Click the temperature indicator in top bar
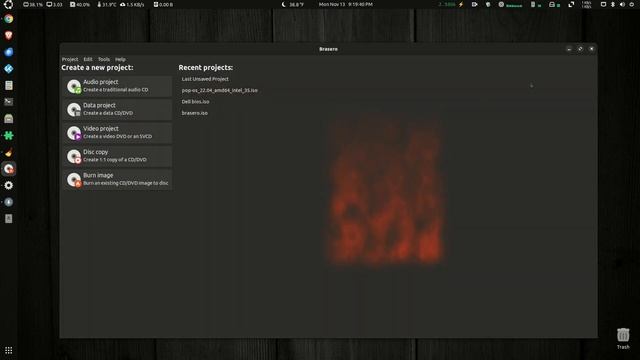 point(107,4)
